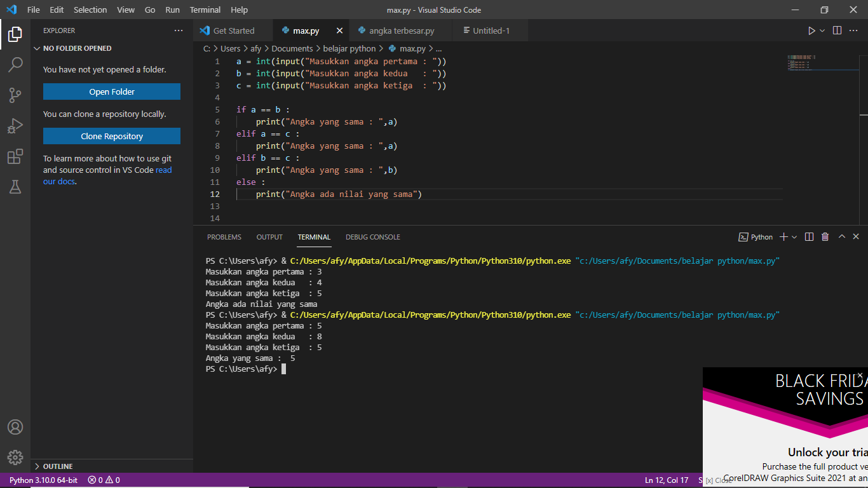Kill the terminal with trash icon
This screenshot has width=868, height=488.
click(825, 237)
